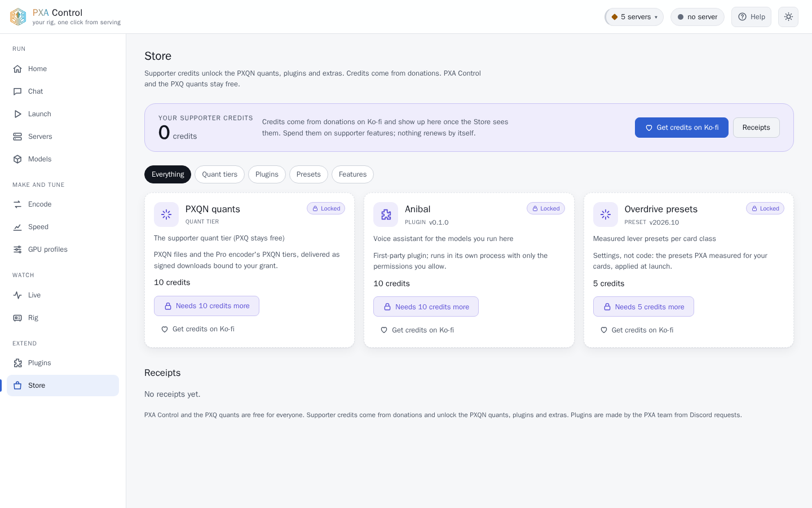Click the 0 credits counter
The image size is (812, 508).
click(x=178, y=133)
